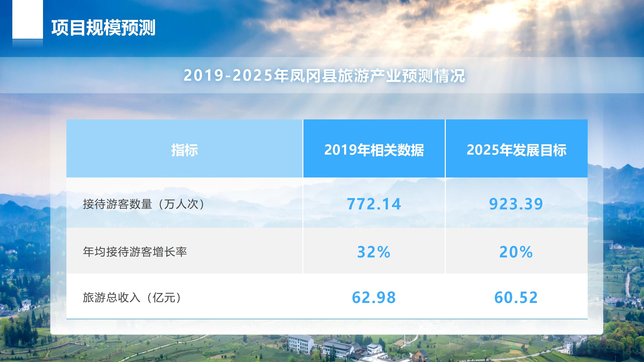Click the value 923.39
Viewport: 644px width, 362px height.
516,204
